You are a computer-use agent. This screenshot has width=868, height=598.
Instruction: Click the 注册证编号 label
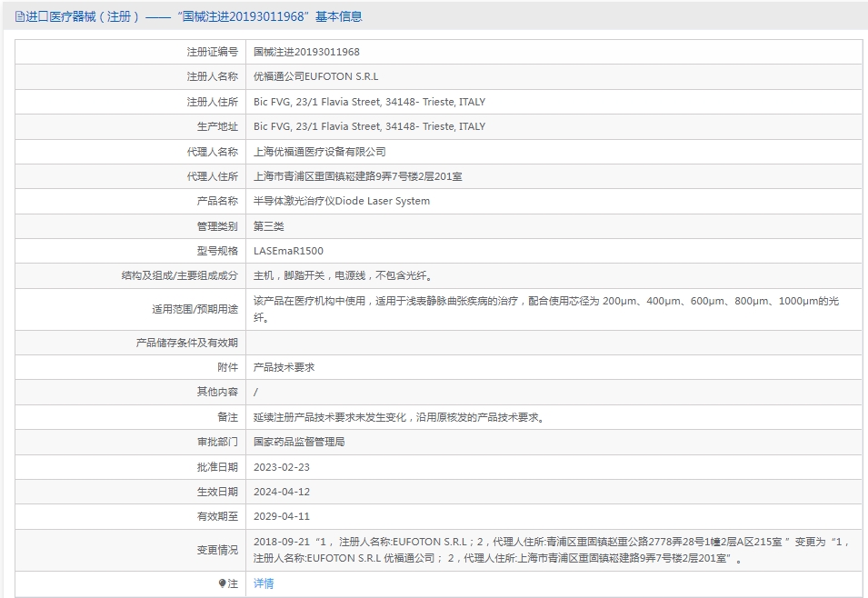(212, 52)
